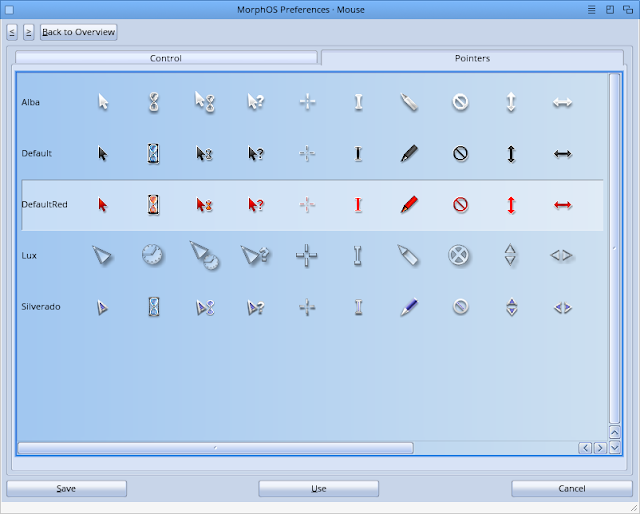Click the Alba pencil pointer icon
640x514 pixels.
click(x=409, y=102)
